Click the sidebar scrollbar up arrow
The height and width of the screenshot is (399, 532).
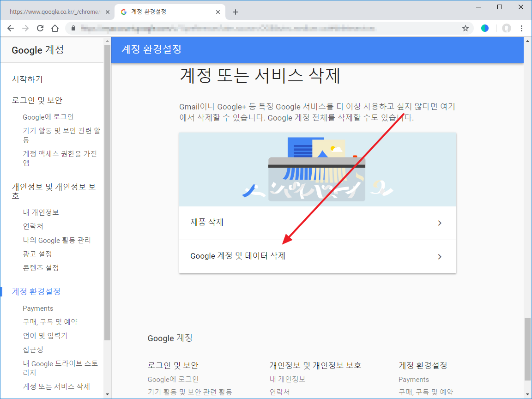pyautogui.click(x=107, y=41)
